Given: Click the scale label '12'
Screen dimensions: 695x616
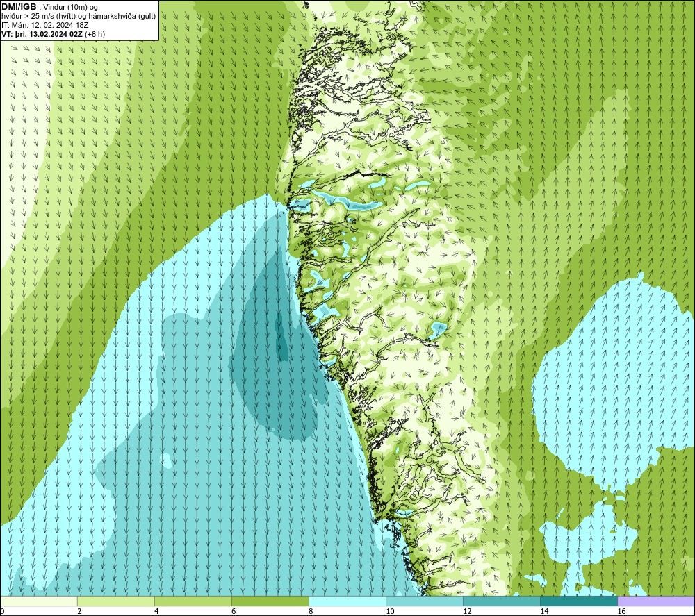Looking at the screenshot, I should 467,611.
